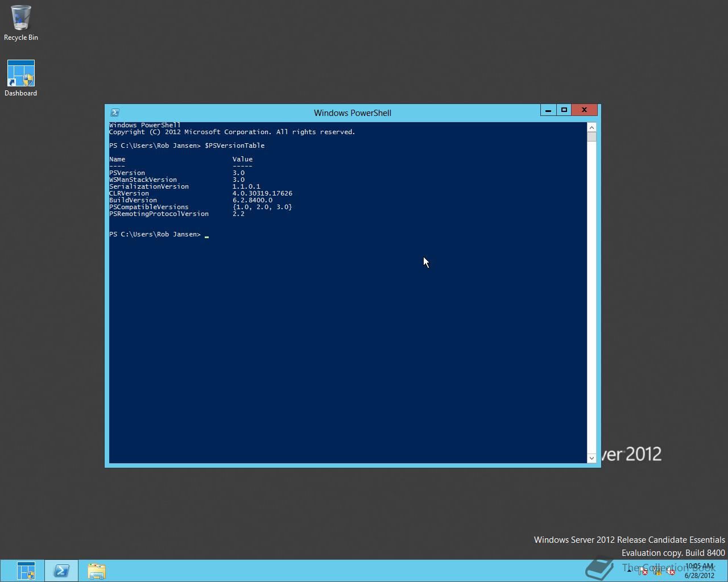Click the $PSVersionTable command text
The height and width of the screenshot is (582, 728).
pyautogui.click(x=234, y=145)
